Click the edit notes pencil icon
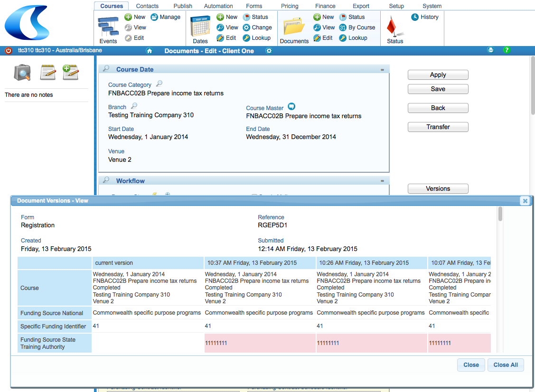 tap(48, 72)
